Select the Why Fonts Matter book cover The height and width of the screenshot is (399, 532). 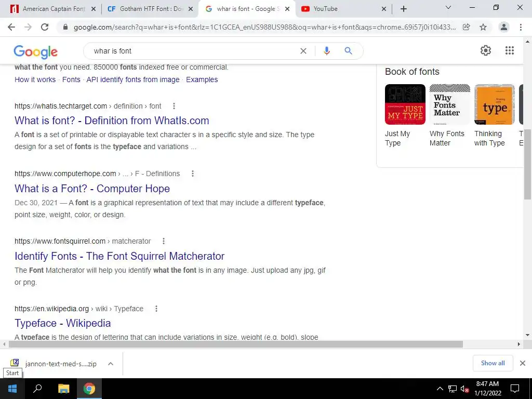pyautogui.click(x=449, y=104)
